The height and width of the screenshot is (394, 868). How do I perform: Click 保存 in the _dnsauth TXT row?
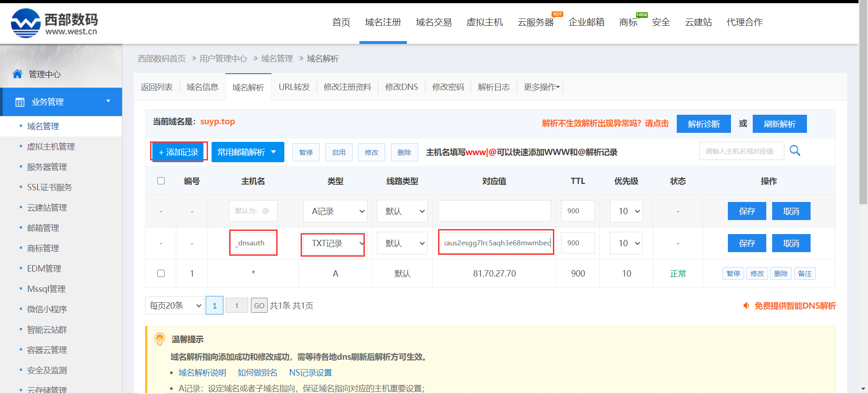(747, 243)
